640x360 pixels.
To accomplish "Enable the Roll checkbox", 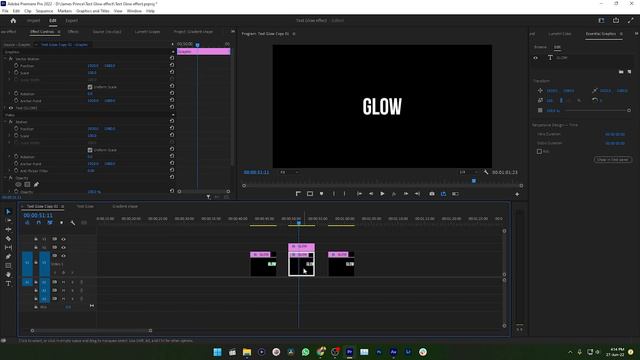I will pos(539,151).
